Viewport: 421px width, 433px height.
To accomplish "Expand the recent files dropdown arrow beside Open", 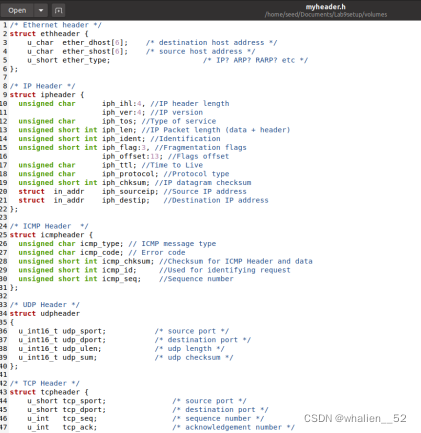I will pos(41,10).
